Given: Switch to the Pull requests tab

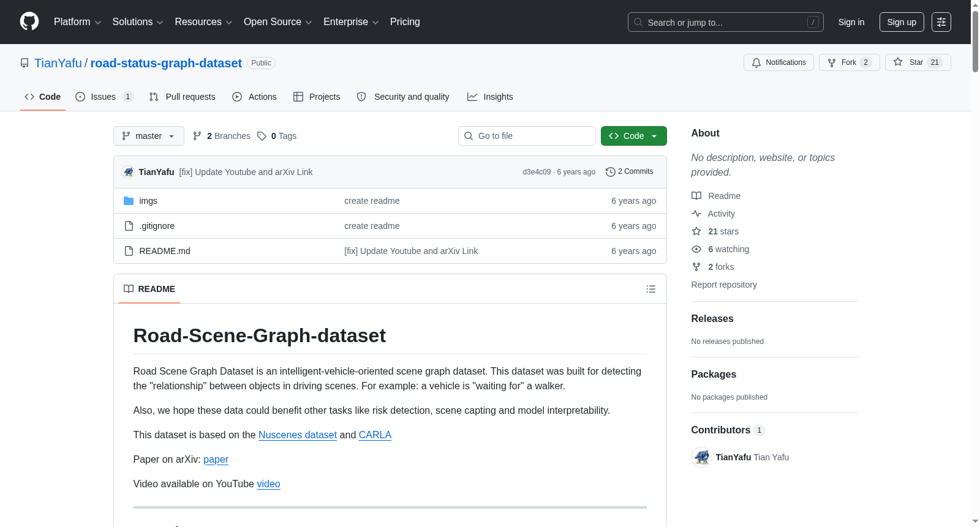Looking at the screenshot, I should [183, 97].
